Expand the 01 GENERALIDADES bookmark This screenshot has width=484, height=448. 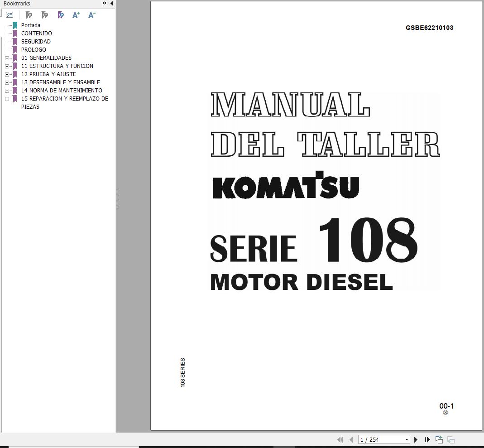[x=7, y=58]
